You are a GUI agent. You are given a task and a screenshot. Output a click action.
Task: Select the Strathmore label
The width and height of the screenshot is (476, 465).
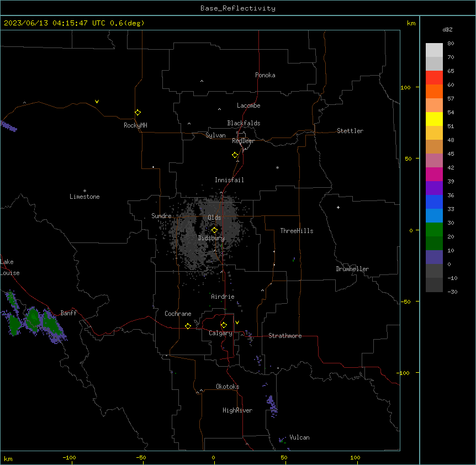pyautogui.click(x=285, y=336)
